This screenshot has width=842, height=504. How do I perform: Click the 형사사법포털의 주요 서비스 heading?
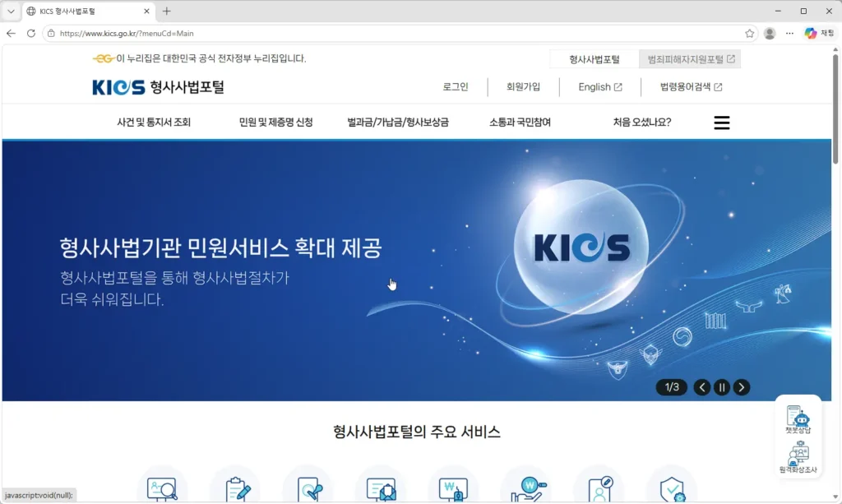(x=417, y=432)
